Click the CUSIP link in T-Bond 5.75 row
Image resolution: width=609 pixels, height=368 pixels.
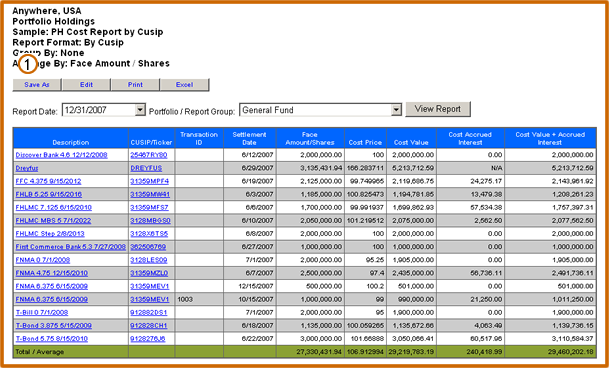pos(148,339)
